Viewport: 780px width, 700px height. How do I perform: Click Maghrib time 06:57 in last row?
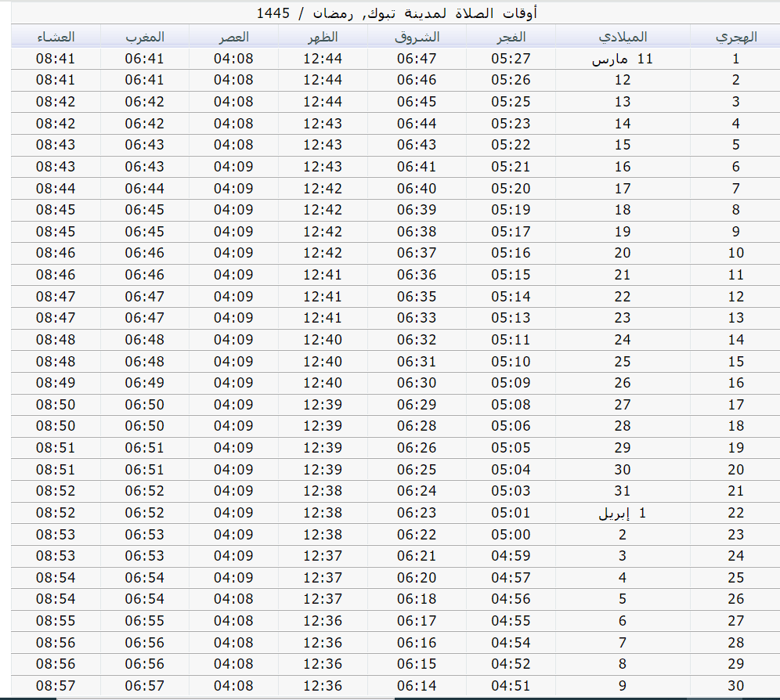tap(144, 686)
